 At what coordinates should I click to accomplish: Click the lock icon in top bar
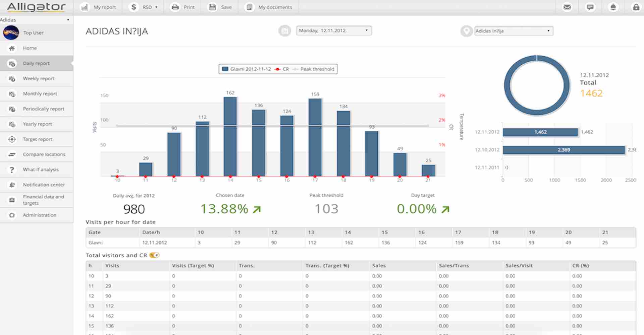point(636,7)
